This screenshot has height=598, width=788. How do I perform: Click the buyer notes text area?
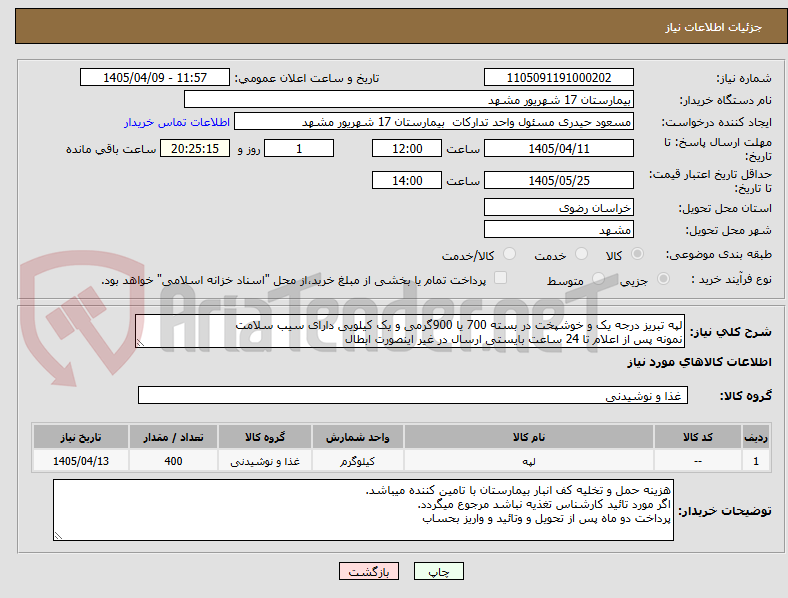point(363,510)
